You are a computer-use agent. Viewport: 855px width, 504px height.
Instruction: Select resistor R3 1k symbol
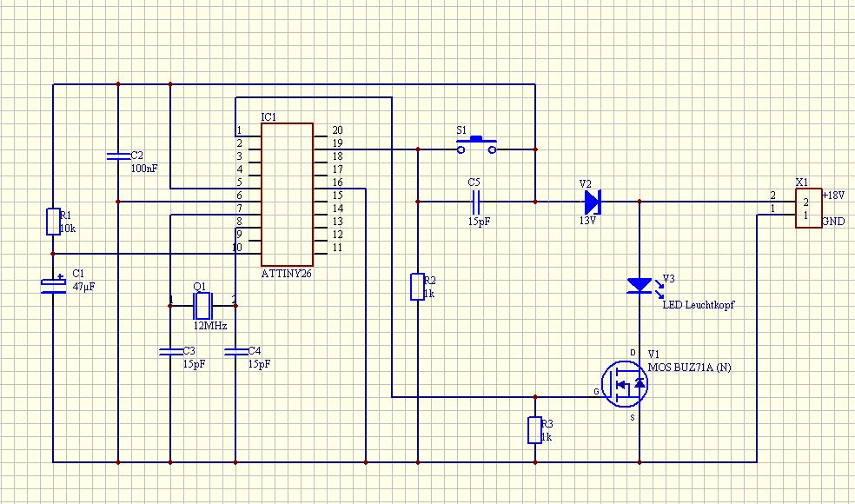[534, 430]
